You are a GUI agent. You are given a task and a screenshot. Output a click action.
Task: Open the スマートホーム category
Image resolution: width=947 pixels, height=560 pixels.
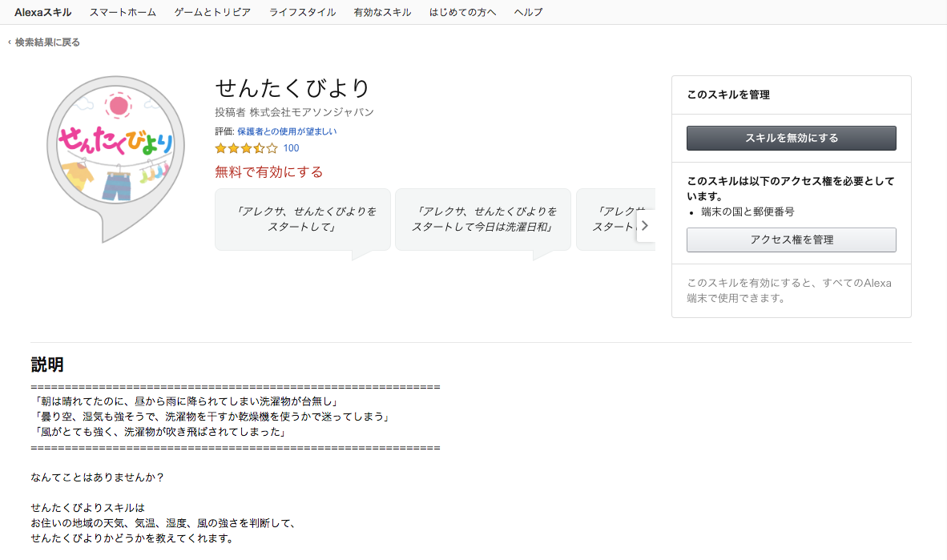pyautogui.click(x=123, y=12)
